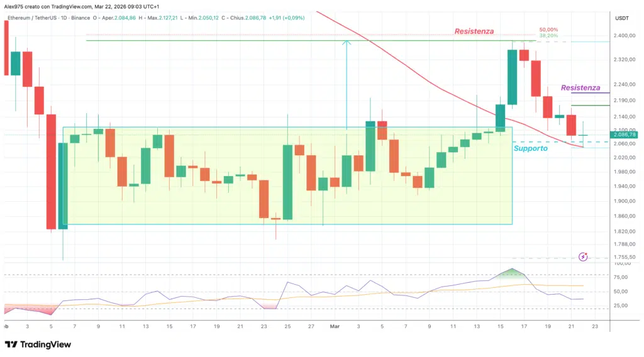Image resolution: width=644 pixels, height=357 pixels.
Task: Click the 38,20% Fibonacci level label
Action: 548,36
